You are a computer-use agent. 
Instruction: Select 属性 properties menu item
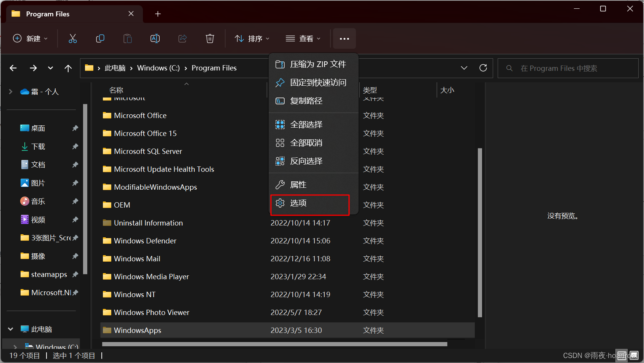pyautogui.click(x=314, y=185)
